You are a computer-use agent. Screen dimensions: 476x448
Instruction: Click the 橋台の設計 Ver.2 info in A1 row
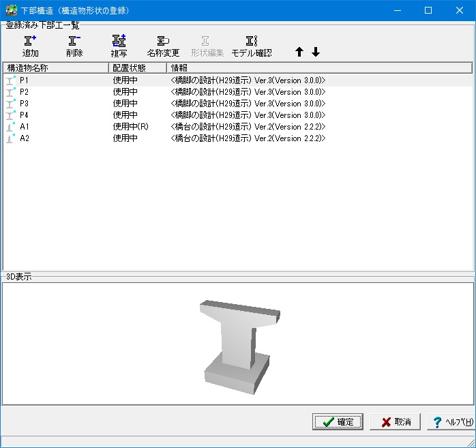pos(248,127)
